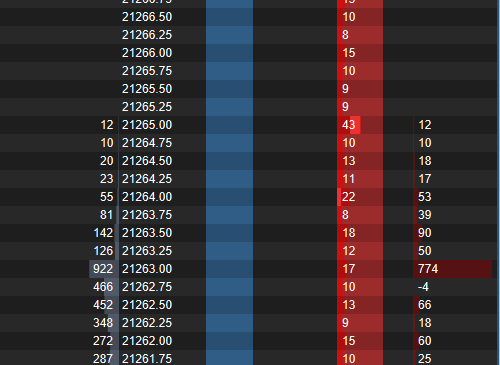Click the 50 value at 21263.25
Viewport: 500px width, 365px height.
(x=425, y=251)
